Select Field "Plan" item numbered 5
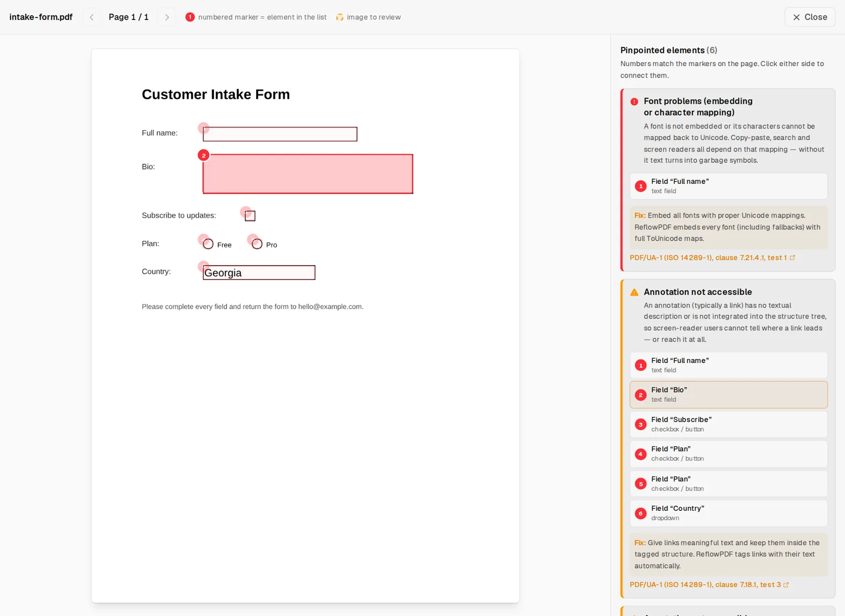 tap(728, 483)
